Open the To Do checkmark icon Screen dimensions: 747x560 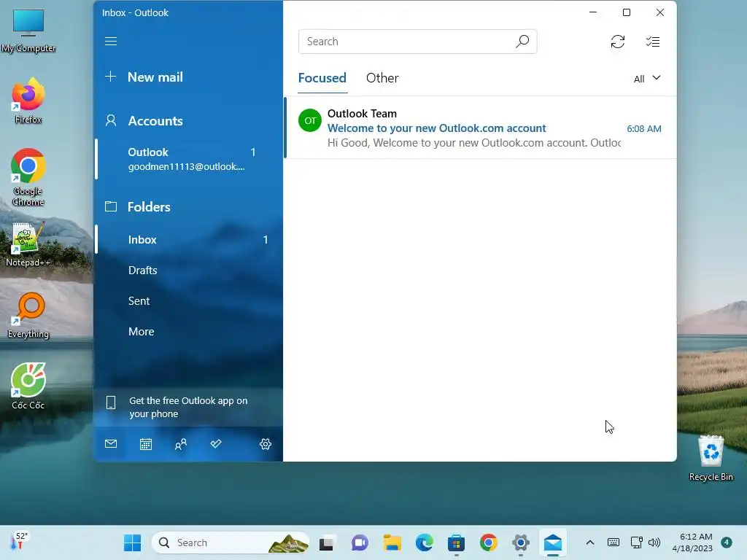click(216, 444)
